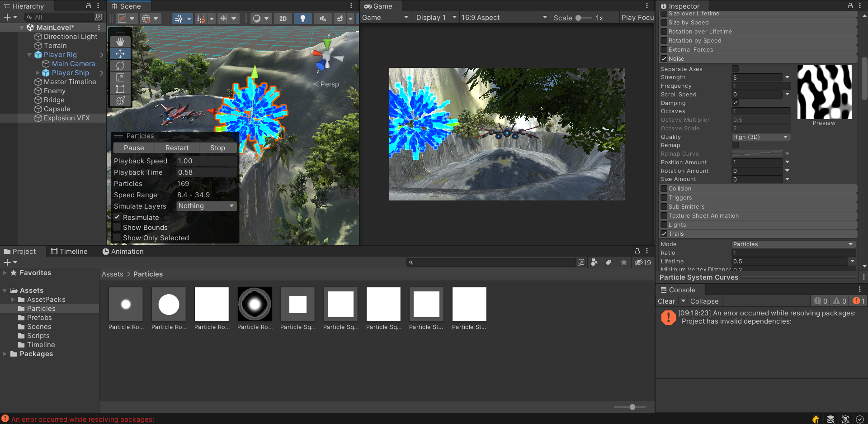This screenshot has height=424, width=868.
Task: Click the scene effects layers icon
Action: point(340,19)
